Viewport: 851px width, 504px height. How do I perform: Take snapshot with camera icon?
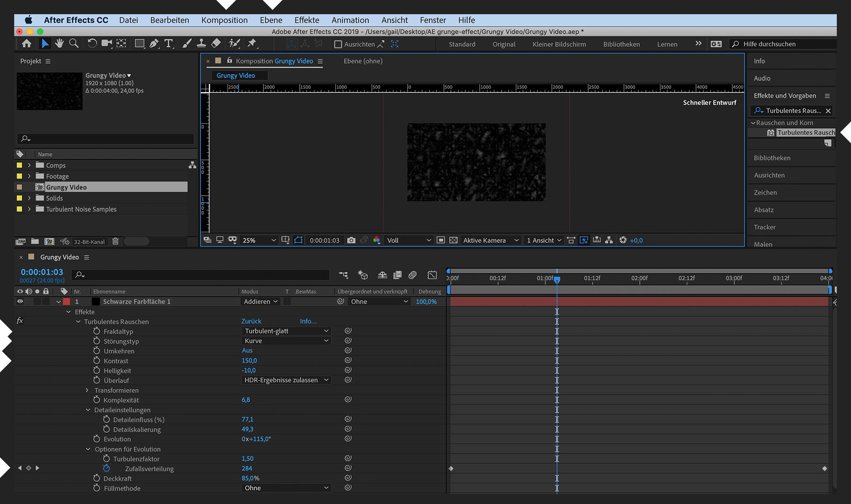pyautogui.click(x=351, y=240)
